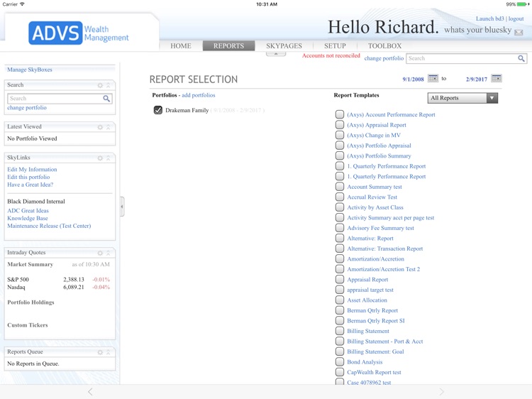Open the end date calendar icon
532x399 pixels.
[x=497, y=78]
